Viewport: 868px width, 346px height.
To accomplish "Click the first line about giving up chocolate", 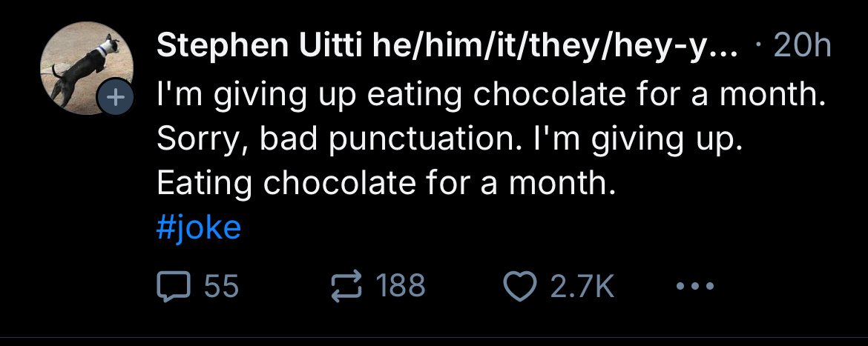I will pos(490,96).
